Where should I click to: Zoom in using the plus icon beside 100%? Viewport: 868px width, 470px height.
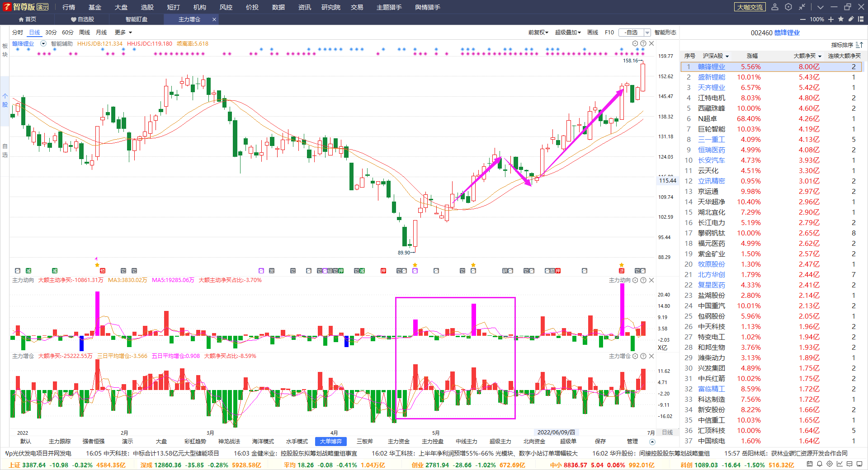click(x=831, y=19)
